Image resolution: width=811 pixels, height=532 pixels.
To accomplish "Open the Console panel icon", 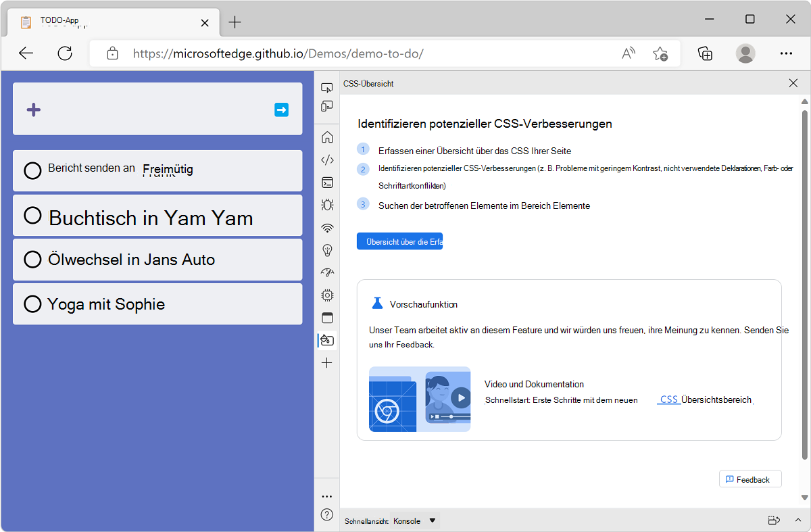I will 327,182.
